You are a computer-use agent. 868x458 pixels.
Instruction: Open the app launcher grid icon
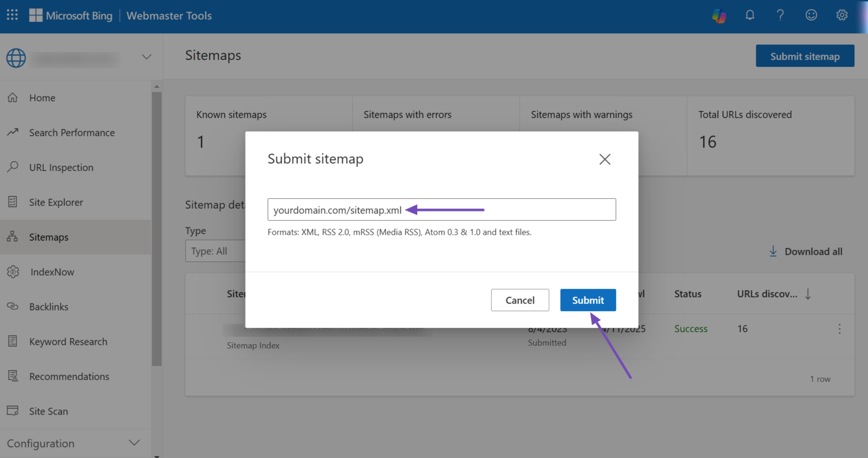(x=12, y=15)
